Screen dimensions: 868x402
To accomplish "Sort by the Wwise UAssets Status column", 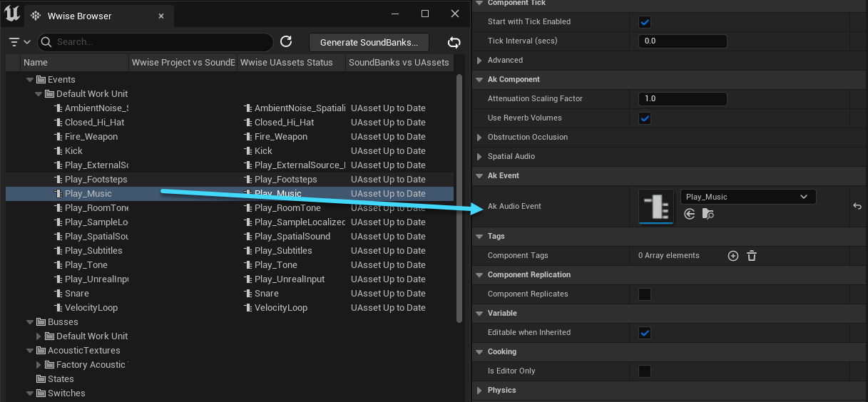I will (x=287, y=63).
